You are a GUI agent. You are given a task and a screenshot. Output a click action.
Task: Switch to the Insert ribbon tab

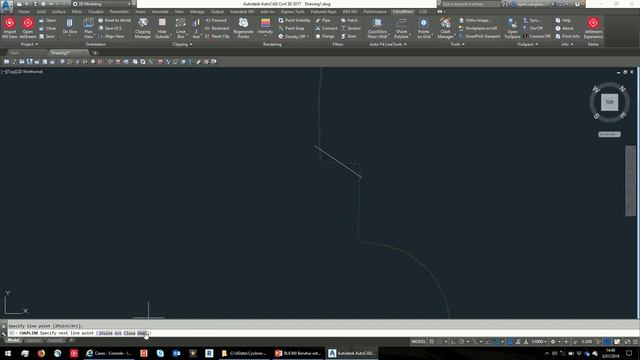coord(140,12)
